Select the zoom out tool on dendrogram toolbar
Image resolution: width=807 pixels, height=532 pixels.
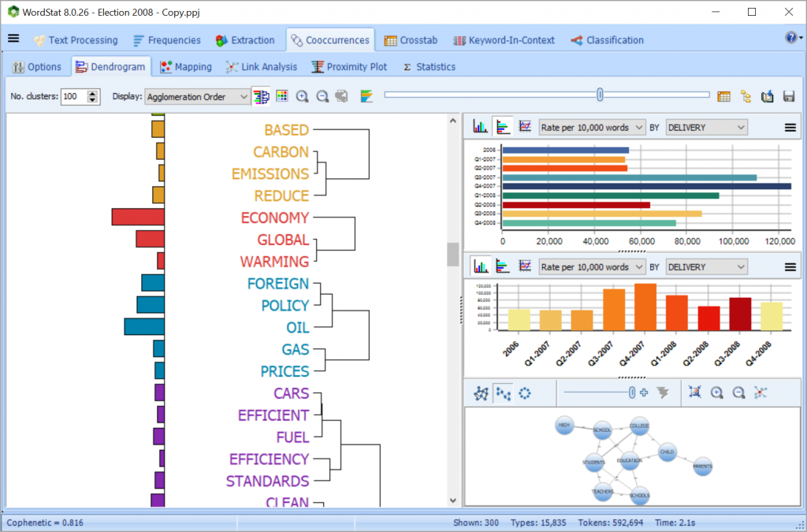[322, 95]
